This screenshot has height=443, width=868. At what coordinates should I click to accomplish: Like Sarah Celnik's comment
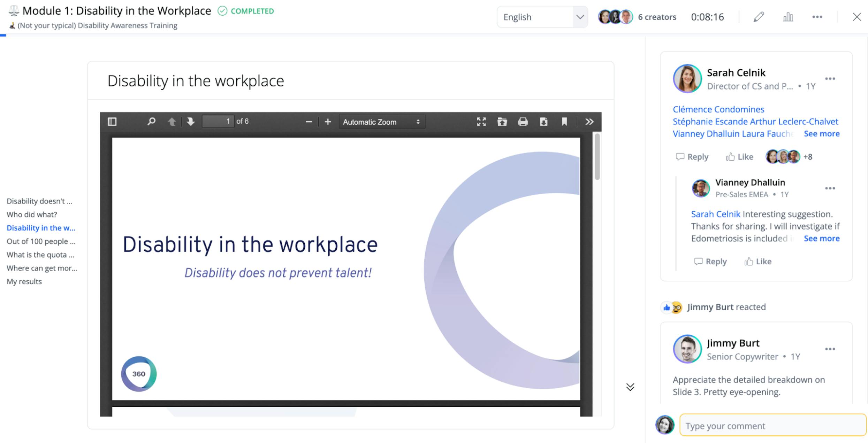[x=740, y=157]
